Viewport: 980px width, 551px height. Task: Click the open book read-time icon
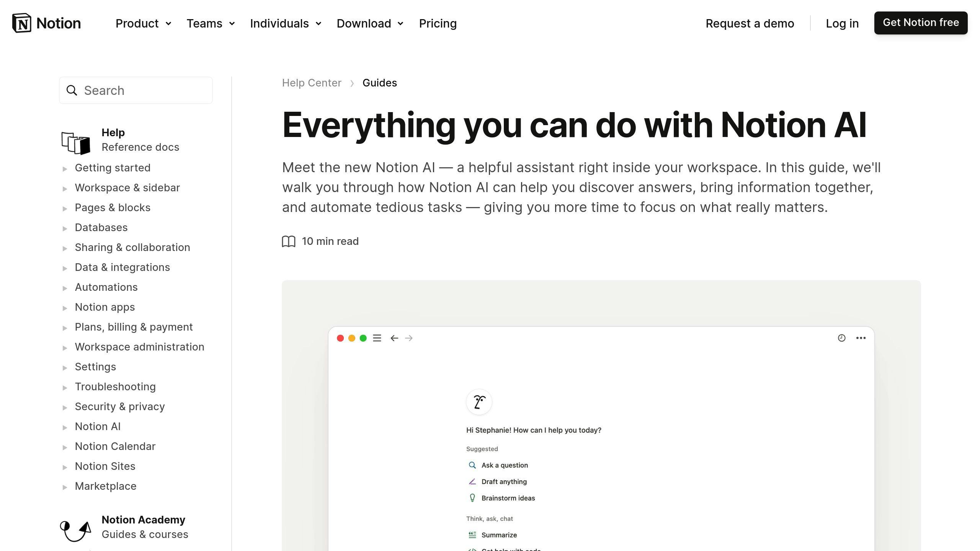click(x=289, y=241)
